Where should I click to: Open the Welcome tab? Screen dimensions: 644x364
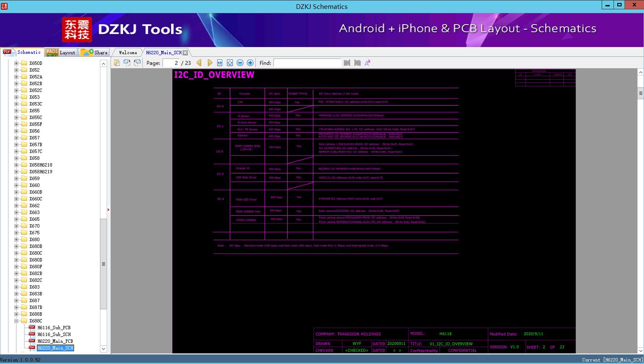coord(127,53)
